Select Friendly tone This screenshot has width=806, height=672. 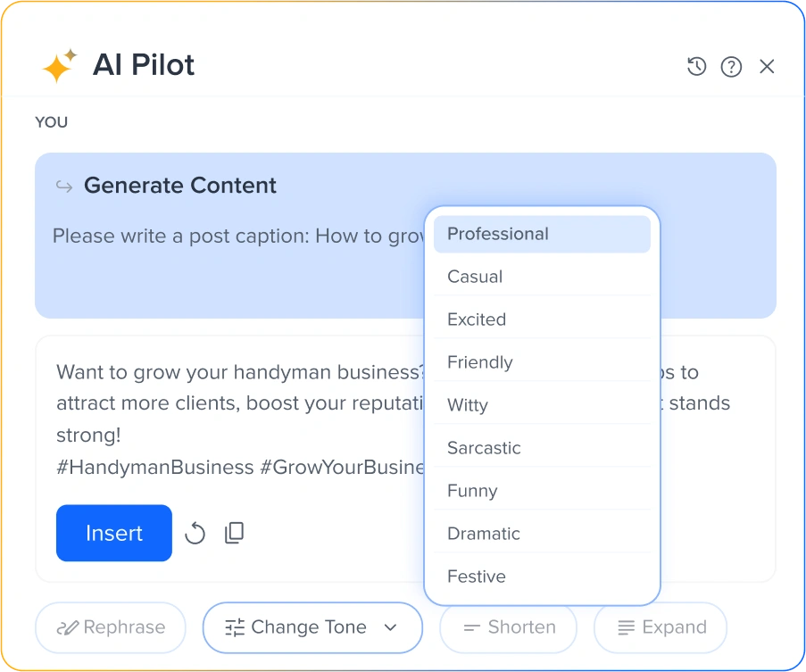(542, 362)
